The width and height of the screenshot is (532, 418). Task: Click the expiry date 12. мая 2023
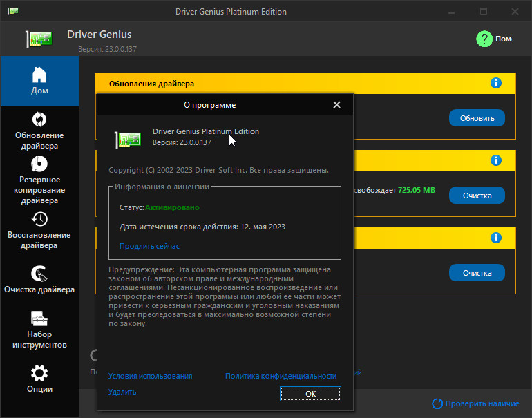pyautogui.click(x=263, y=227)
